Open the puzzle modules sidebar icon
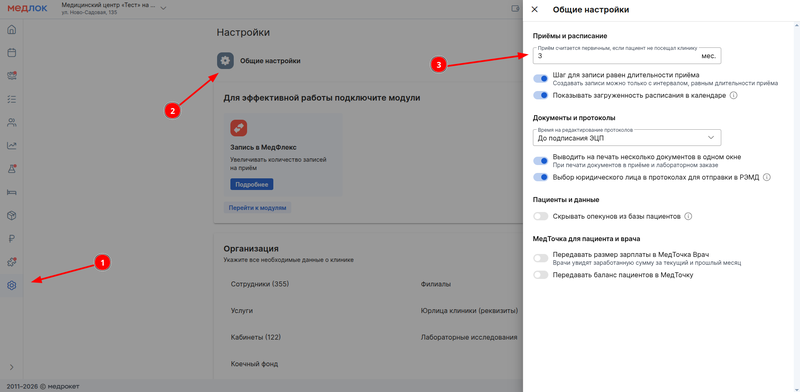This screenshot has height=392, width=800. click(11, 262)
